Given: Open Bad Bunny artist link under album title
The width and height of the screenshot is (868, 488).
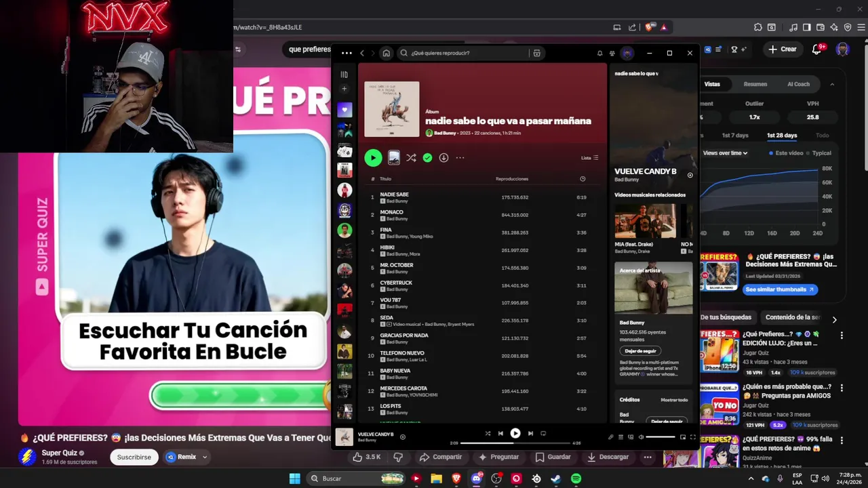Looking at the screenshot, I should click(x=446, y=133).
